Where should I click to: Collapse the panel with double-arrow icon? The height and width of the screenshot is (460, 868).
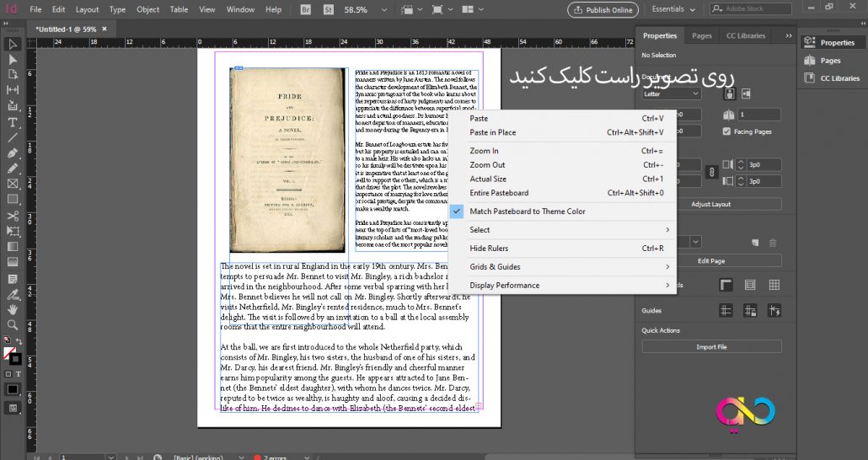788,35
